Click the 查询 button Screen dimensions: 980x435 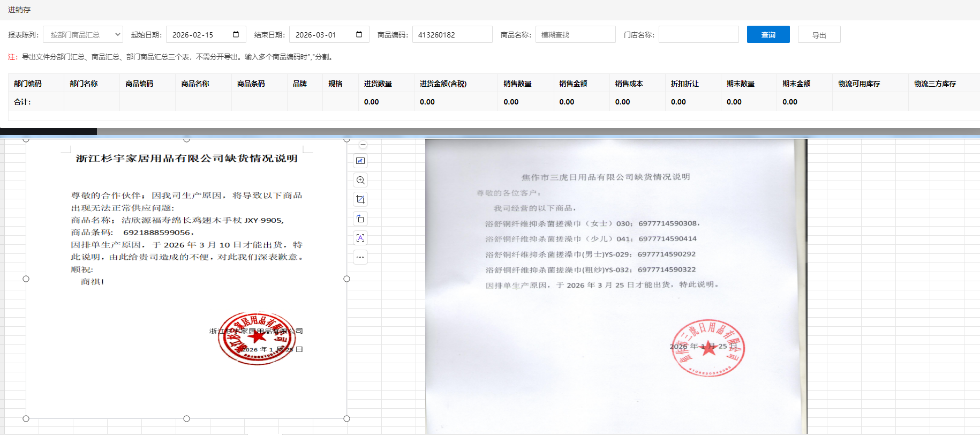[768, 35]
